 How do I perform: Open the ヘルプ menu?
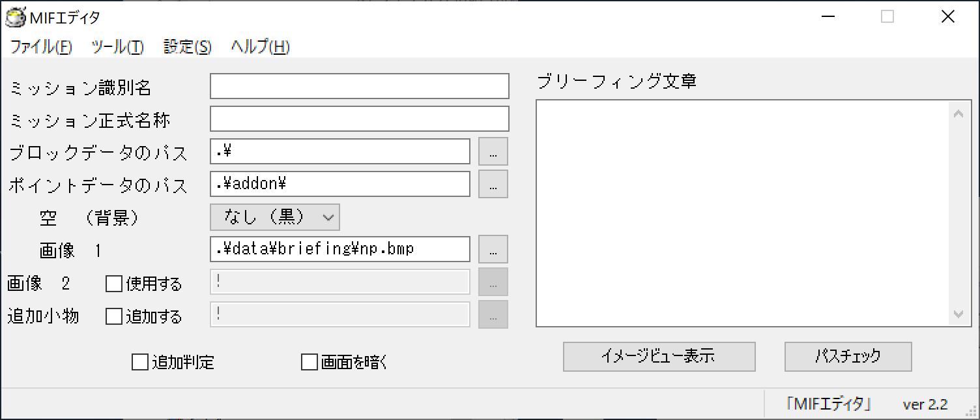[260, 47]
